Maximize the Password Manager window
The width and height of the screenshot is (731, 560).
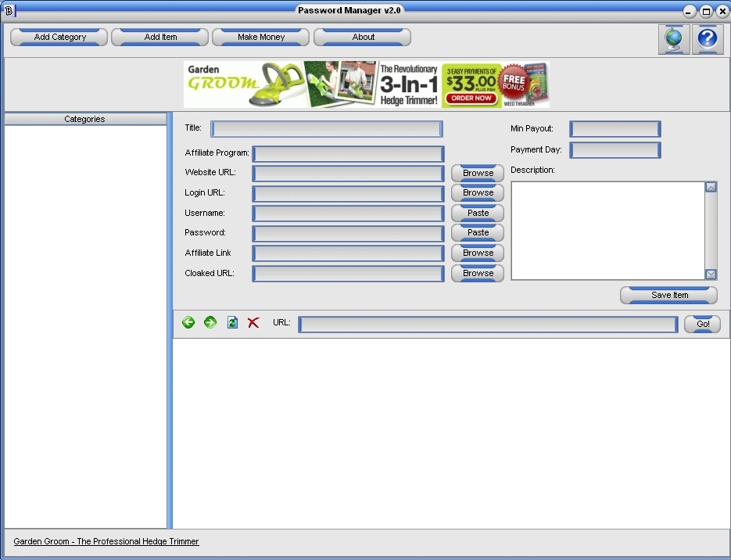point(706,11)
